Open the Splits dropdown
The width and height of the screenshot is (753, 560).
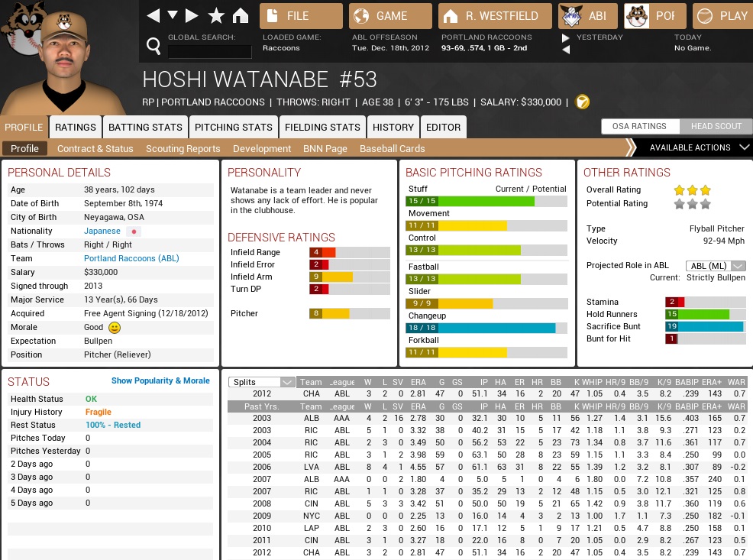(x=263, y=382)
